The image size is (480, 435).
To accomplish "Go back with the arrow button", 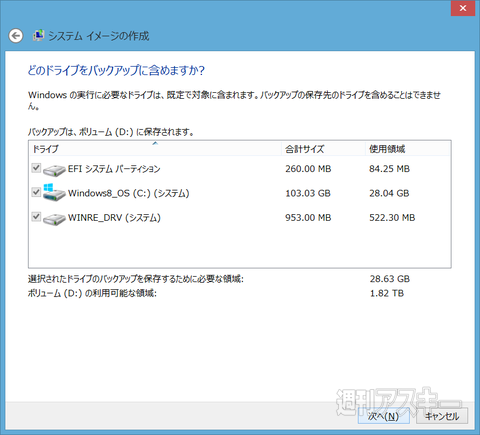I will [16, 36].
